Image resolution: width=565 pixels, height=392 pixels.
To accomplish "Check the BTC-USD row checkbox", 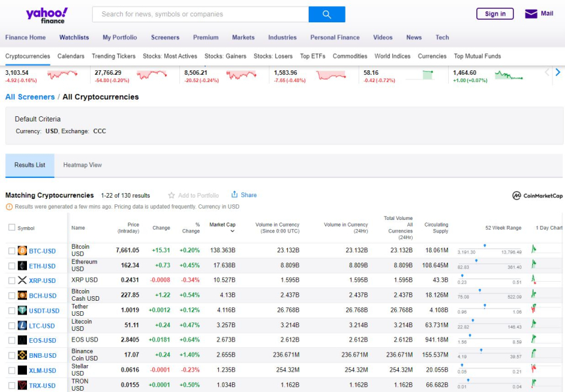I will pos(11,251).
